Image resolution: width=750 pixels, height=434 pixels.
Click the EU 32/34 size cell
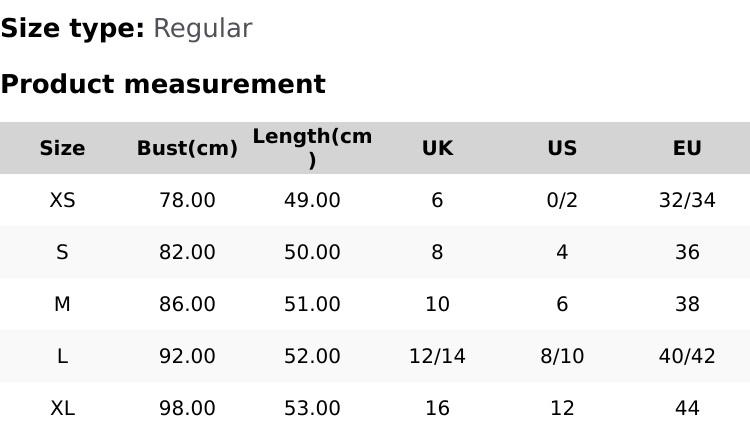[x=687, y=200]
